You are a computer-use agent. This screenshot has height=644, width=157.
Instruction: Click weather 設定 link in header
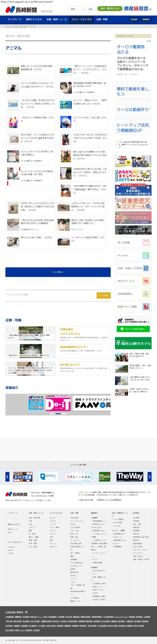tap(91, 9)
